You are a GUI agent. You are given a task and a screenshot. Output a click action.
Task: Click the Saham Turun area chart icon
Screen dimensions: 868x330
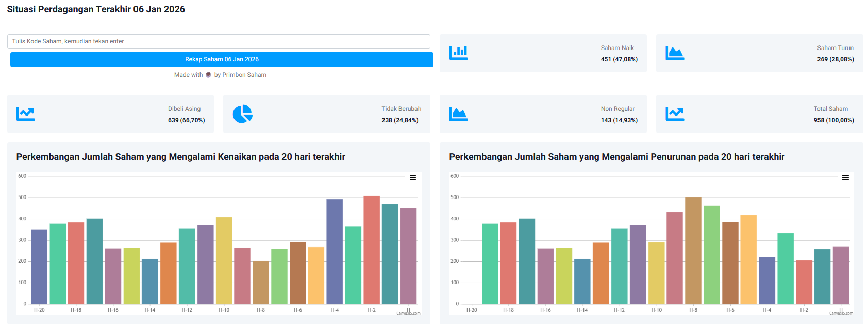(x=675, y=53)
